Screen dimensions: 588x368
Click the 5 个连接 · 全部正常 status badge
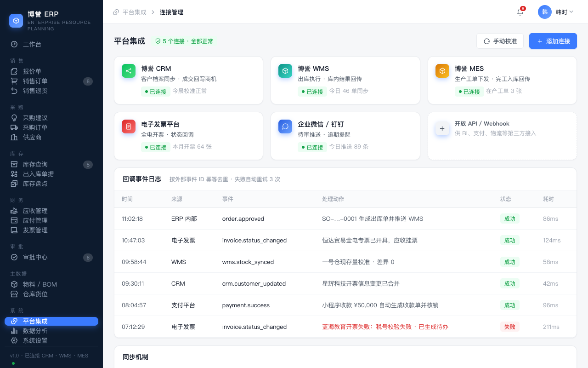point(184,41)
